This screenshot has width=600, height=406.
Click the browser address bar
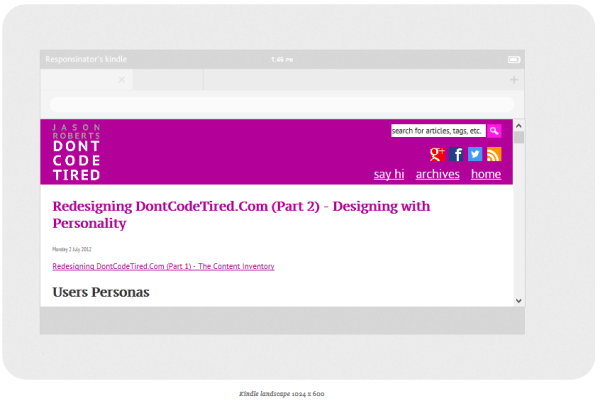click(x=281, y=104)
